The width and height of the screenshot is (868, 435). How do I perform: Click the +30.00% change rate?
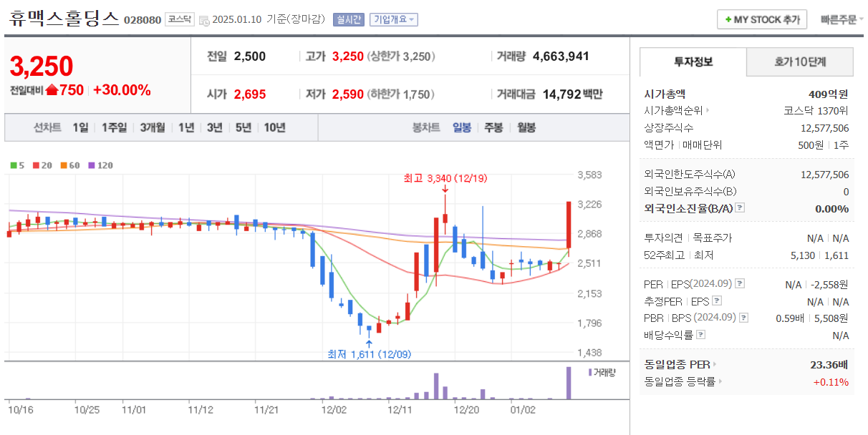[x=122, y=90]
